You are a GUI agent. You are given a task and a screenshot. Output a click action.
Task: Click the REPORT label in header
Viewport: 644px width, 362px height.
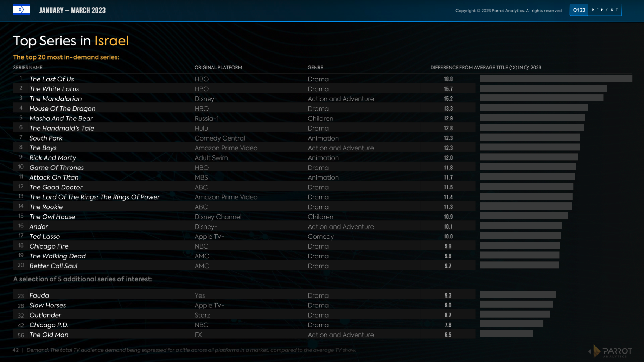pos(605,10)
